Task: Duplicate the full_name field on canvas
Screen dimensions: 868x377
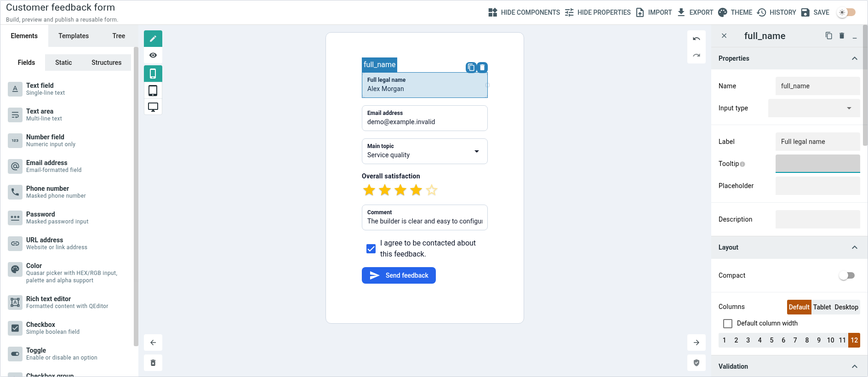Action: (471, 68)
